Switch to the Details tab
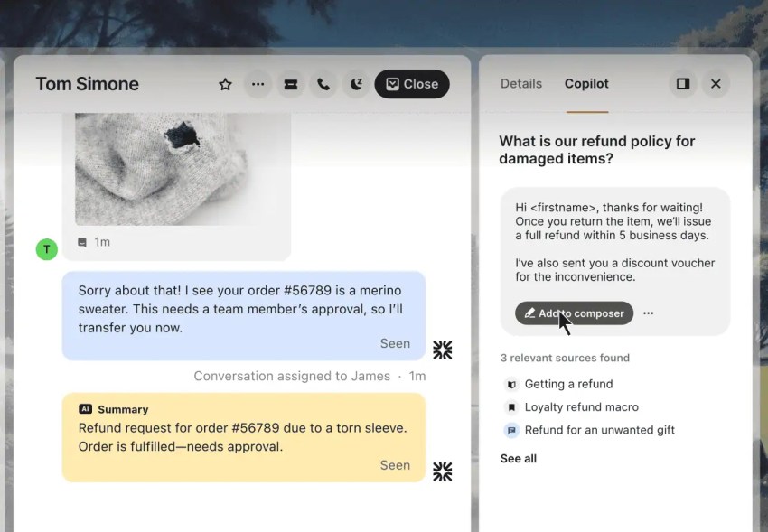This screenshot has height=532, width=768. click(x=521, y=84)
